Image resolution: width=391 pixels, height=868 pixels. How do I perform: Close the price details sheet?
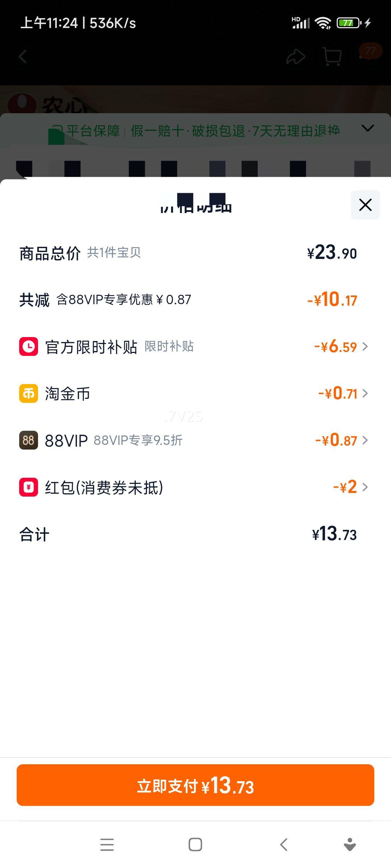[365, 205]
